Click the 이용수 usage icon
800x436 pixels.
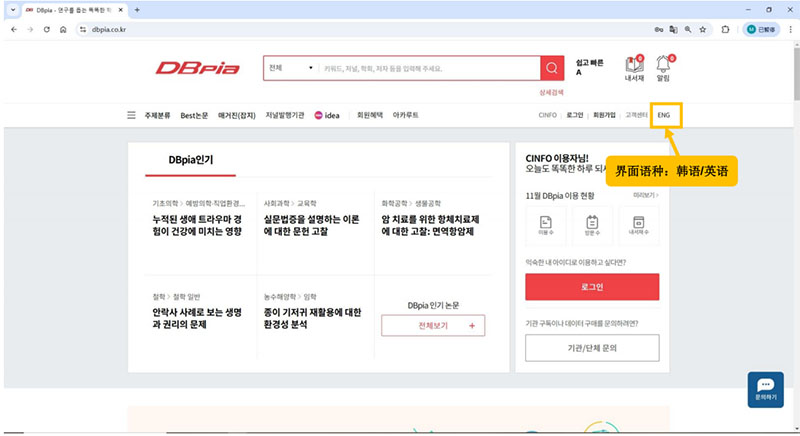[x=545, y=225]
